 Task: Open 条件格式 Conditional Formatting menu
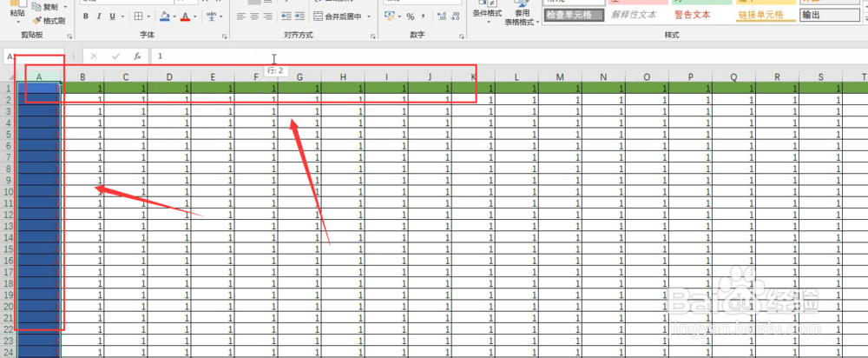pyautogui.click(x=487, y=12)
